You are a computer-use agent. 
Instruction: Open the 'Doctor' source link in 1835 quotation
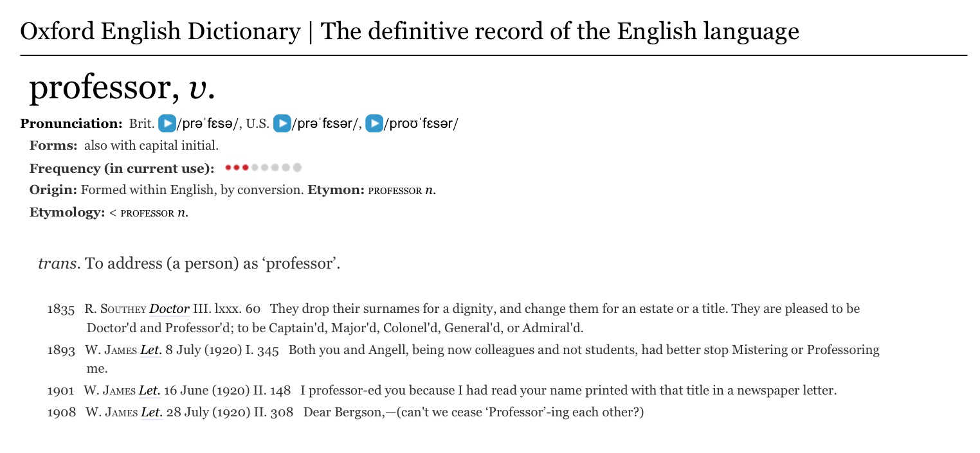click(x=169, y=309)
